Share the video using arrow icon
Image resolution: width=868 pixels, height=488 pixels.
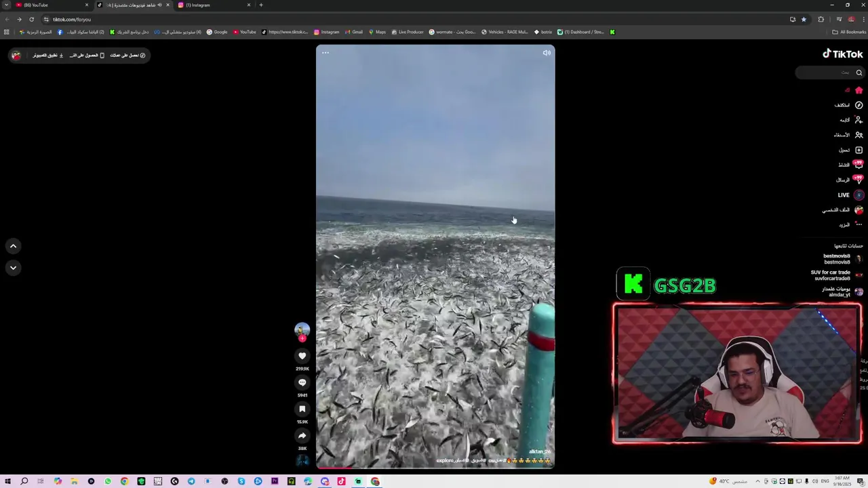pyautogui.click(x=302, y=435)
